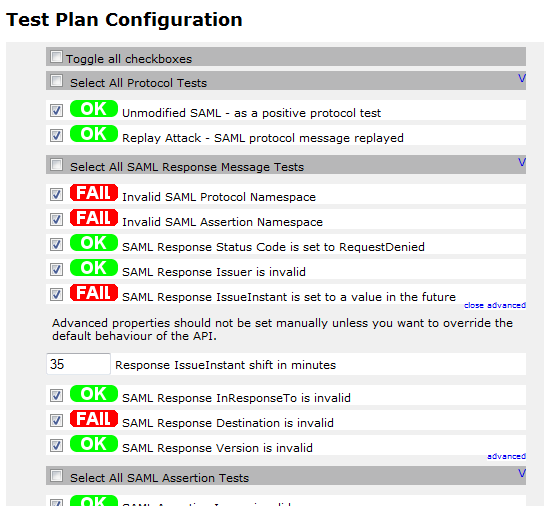The image size is (544, 506).
Task: Click OK badge for Status Code RequestDenied test
Action: point(94,243)
